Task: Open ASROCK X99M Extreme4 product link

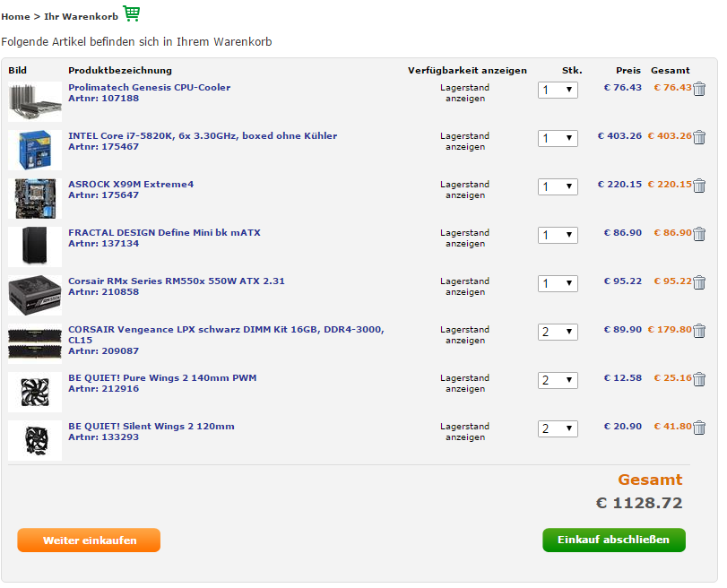Action: [x=131, y=184]
